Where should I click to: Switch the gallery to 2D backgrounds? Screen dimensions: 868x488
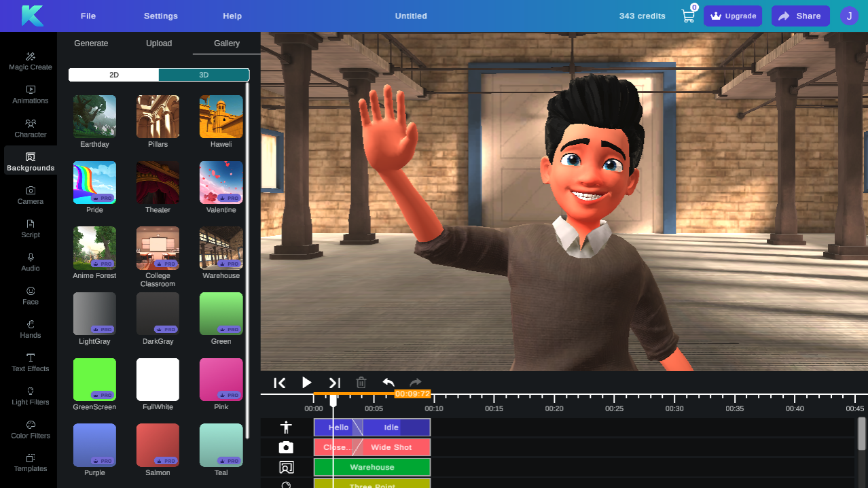pos(113,75)
